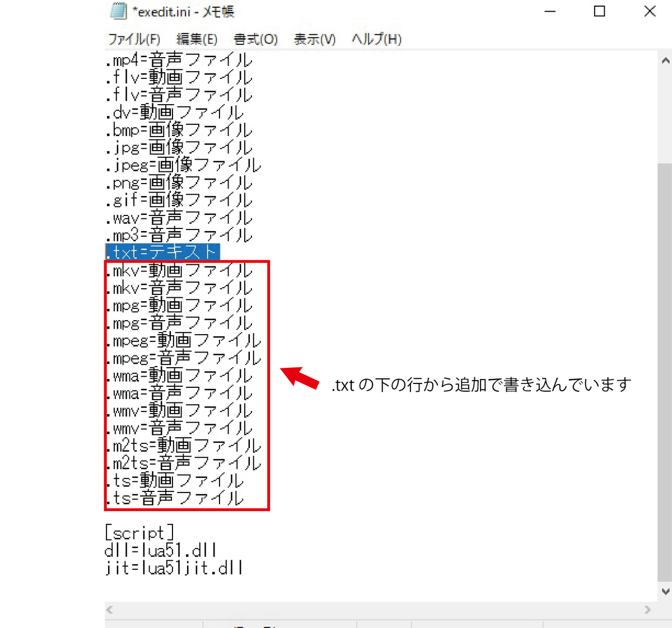Click the line .gif=画像ファイル

tap(179, 200)
